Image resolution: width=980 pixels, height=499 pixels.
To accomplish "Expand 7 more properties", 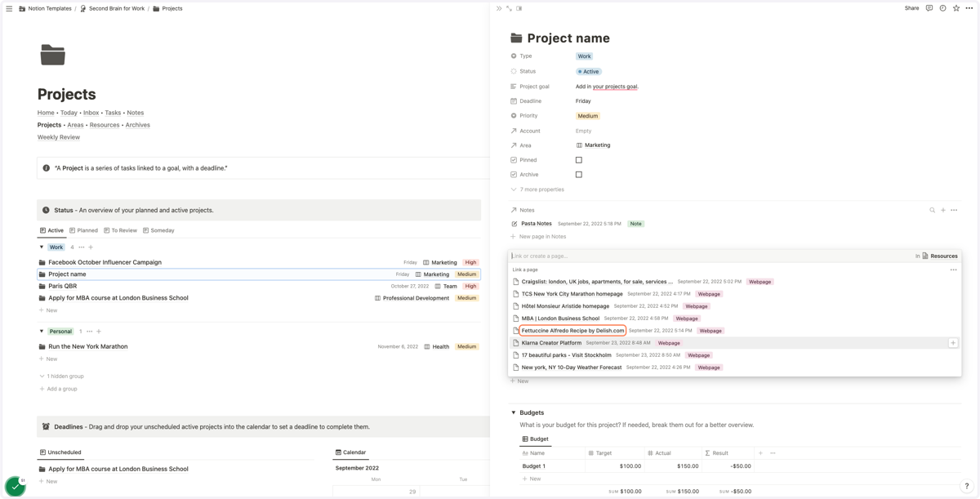I will (x=537, y=189).
